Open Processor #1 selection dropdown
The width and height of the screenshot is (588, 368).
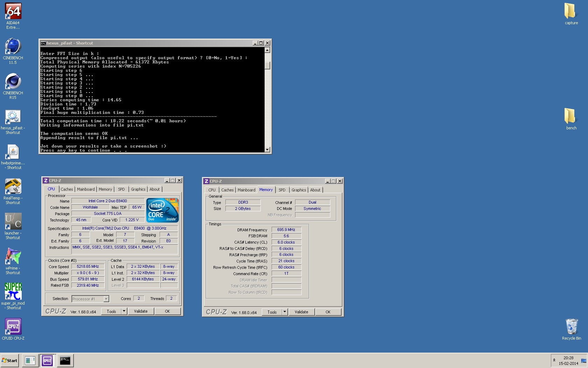(106, 299)
